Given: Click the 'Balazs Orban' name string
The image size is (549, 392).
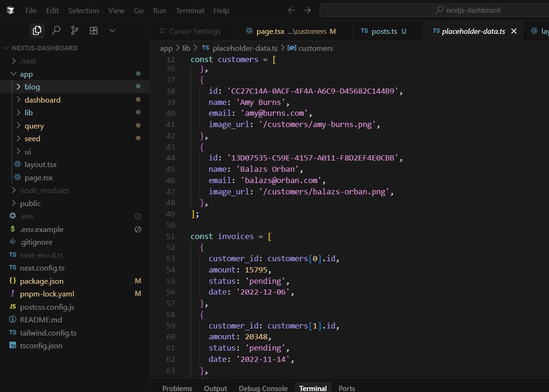Looking at the screenshot, I should tap(268, 169).
